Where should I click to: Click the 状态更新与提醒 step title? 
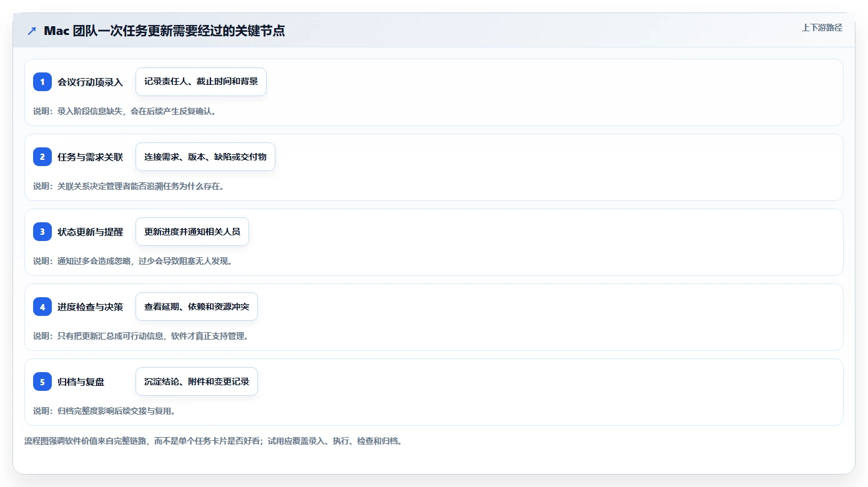click(x=90, y=232)
